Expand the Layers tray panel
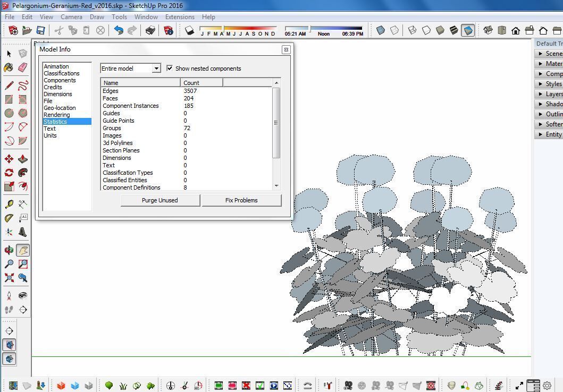Viewport: 563px width, 392px height. [x=549, y=93]
